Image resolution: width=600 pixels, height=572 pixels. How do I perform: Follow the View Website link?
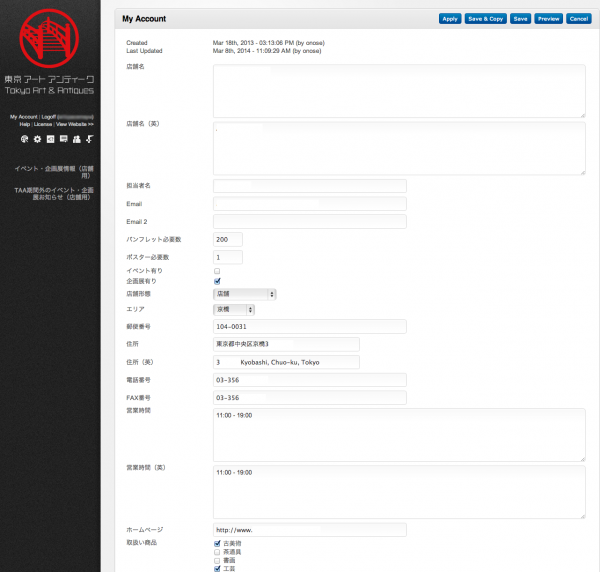click(x=75, y=125)
